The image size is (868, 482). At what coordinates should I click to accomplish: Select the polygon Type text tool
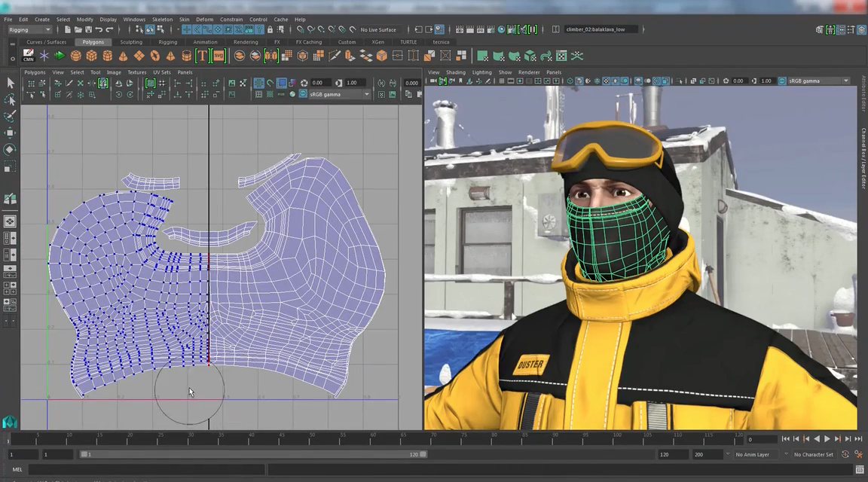click(x=202, y=56)
